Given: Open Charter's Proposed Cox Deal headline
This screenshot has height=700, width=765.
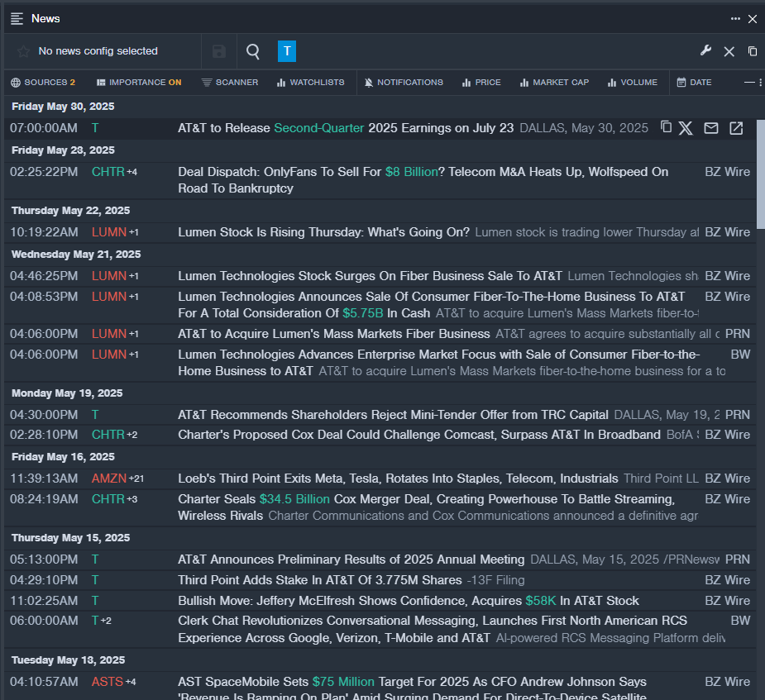Looking at the screenshot, I should (419, 435).
